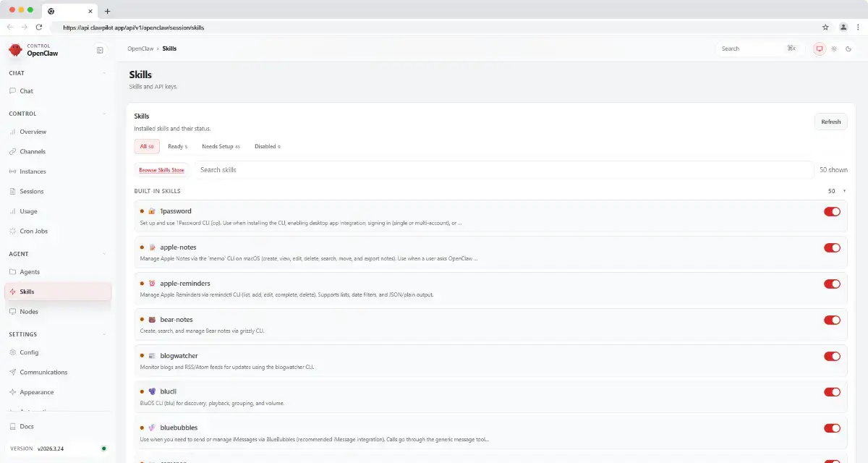Open Instances in the sidebar
This screenshot has height=463, width=868.
(58, 171)
